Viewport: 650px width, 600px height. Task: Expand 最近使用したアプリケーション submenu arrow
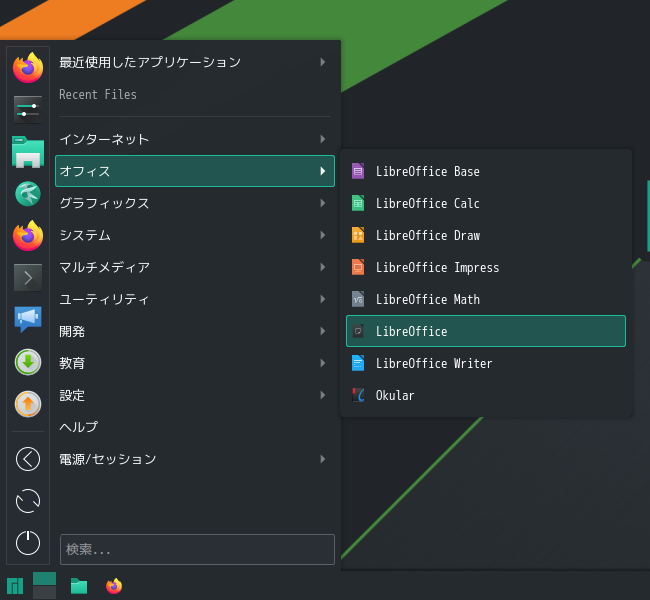[x=323, y=62]
